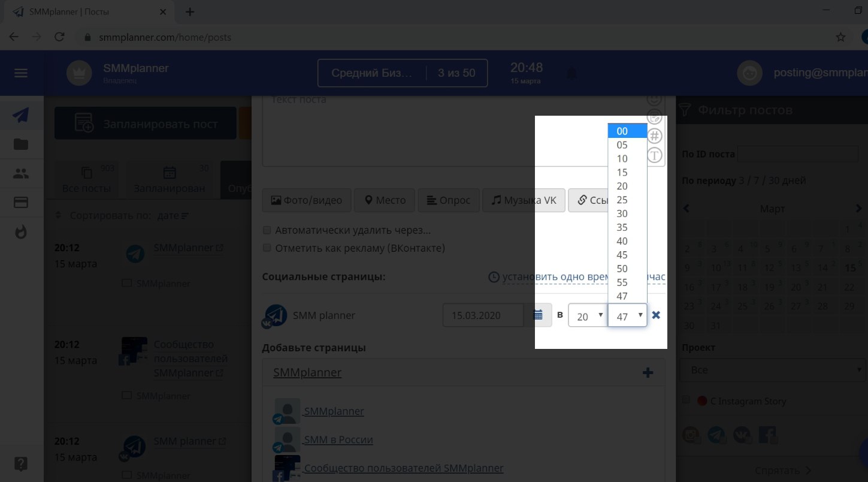Insert a hashtag with the # icon
The image size is (868, 482).
click(x=655, y=136)
